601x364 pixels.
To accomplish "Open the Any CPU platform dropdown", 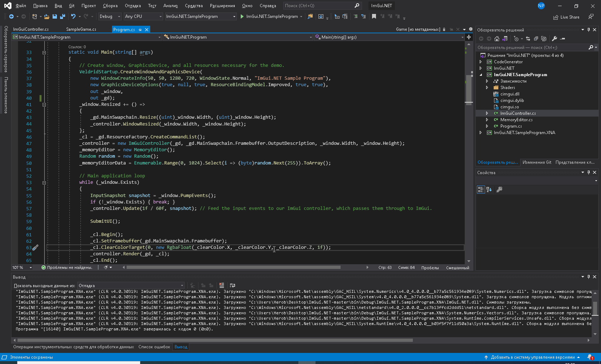I will coord(143,16).
